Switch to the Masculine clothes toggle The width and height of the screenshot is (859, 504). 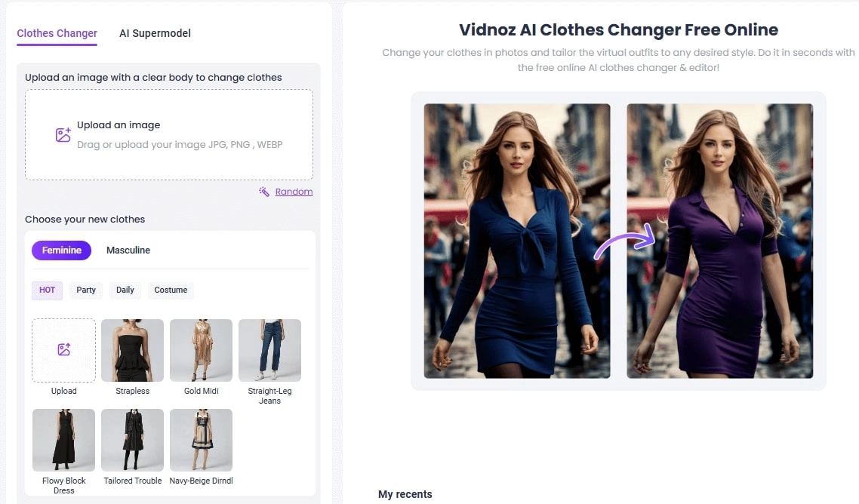tap(128, 250)
